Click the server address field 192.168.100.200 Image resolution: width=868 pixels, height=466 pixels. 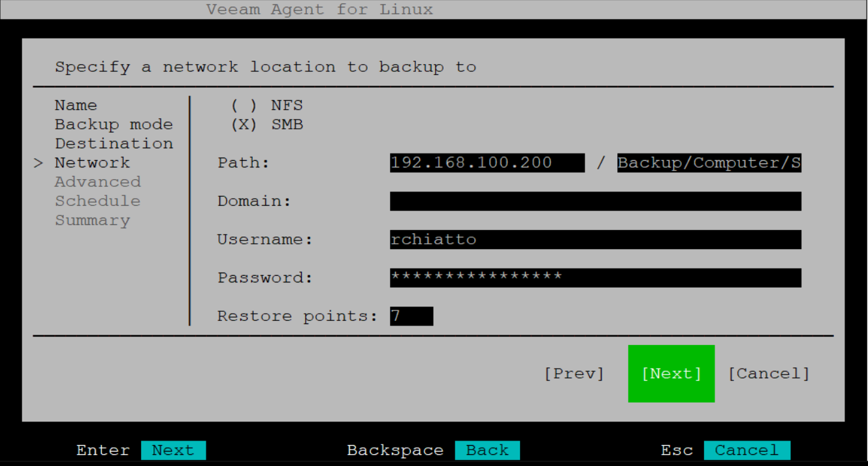point(487,163)
